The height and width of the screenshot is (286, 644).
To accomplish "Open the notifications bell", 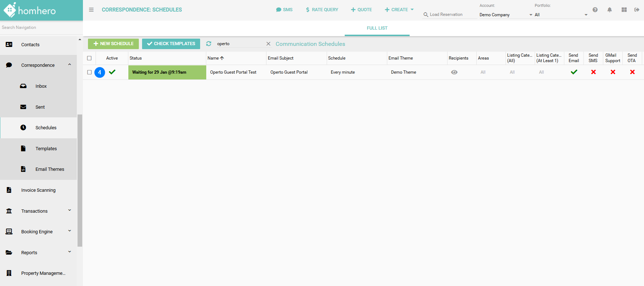I will (x=609, y=10).
